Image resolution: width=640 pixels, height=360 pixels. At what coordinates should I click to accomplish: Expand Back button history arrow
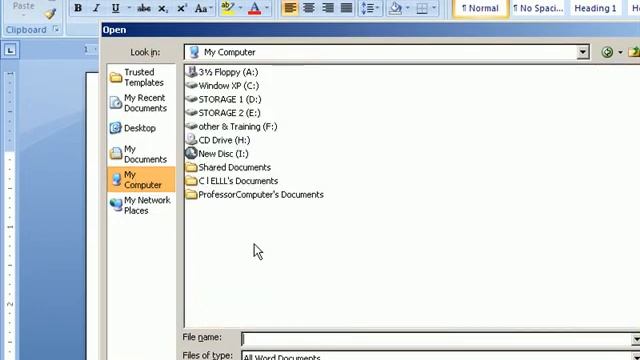pyautogui.click(x=620, y=52)
